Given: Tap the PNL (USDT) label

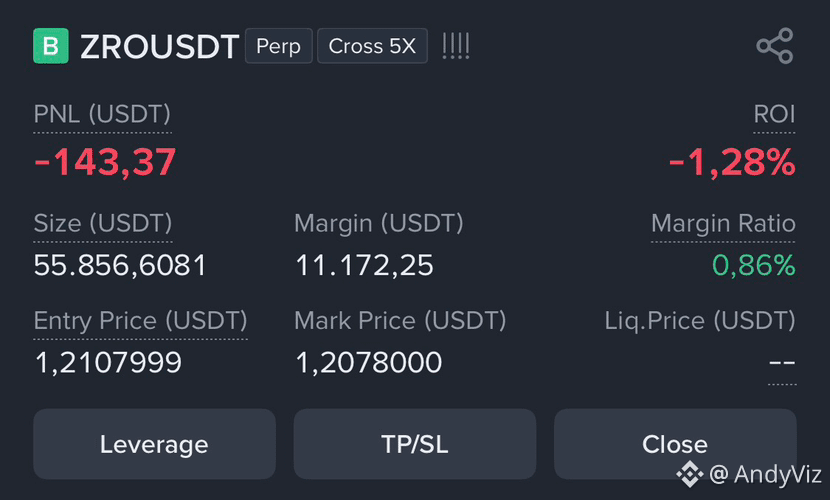Looking at the screenshot, I should click(x=102, y=114).
